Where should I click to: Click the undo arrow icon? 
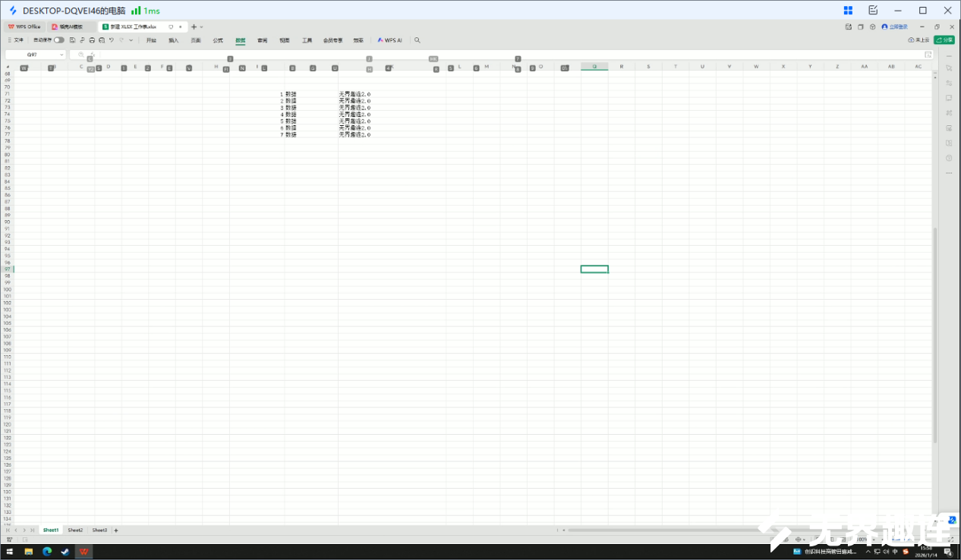point(112,40)
